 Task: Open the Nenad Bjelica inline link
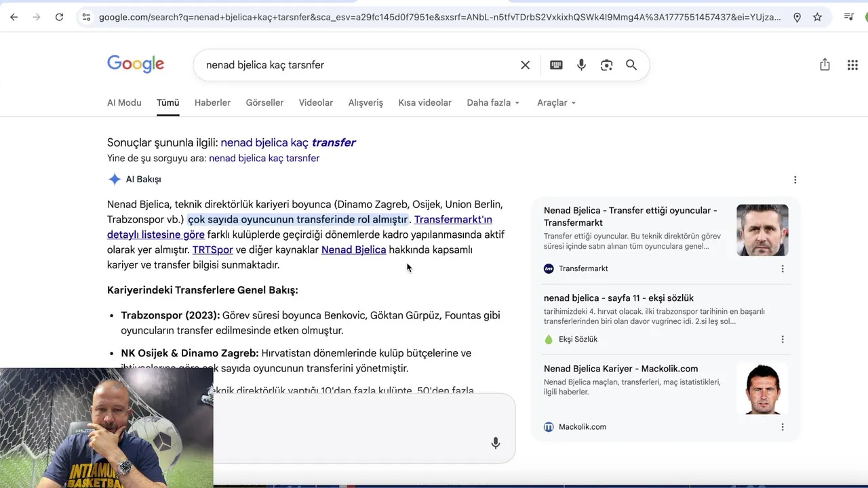353,250
